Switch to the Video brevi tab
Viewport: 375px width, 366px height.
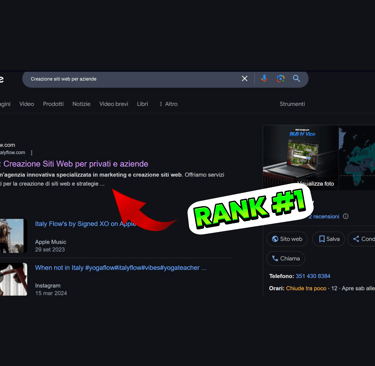coord(113,104)
